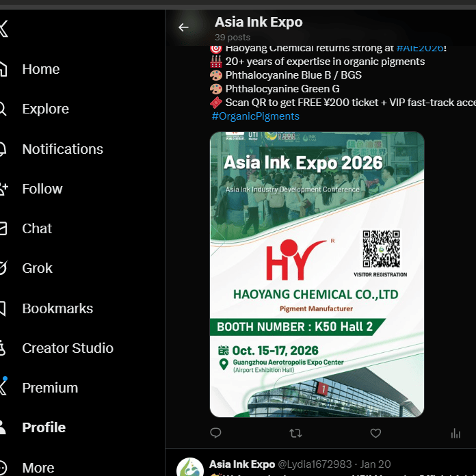476x476 pixels.
Task: Click the repost icon under the post
Action: click(x=295, y=433)
